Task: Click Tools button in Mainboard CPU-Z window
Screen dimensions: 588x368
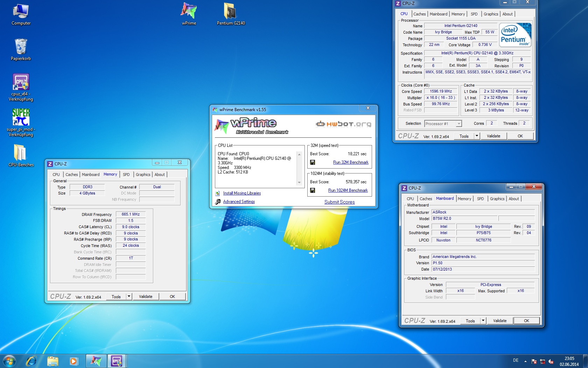Action: 470,321
